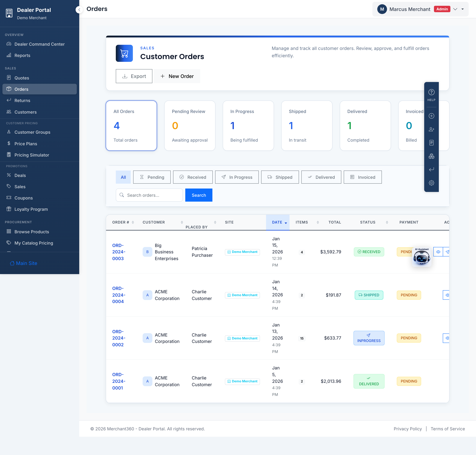This screenshot has width=476, height=455.
Task: Click the Dealer Portal building logo
Action: [x=9, y=13]
